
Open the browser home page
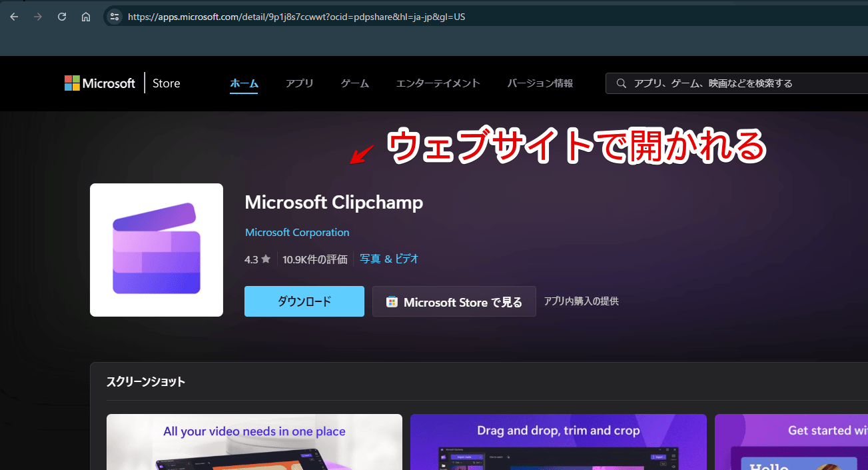tap(86, 17)
